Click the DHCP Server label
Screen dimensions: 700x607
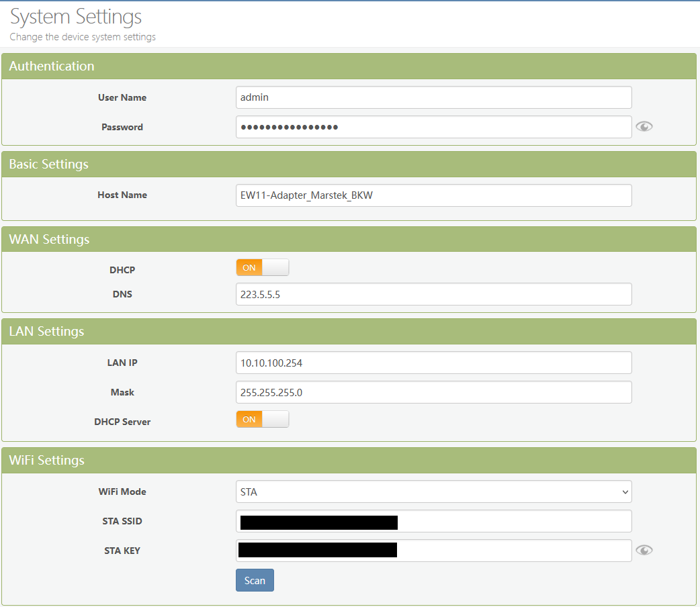tap(122, 422)
